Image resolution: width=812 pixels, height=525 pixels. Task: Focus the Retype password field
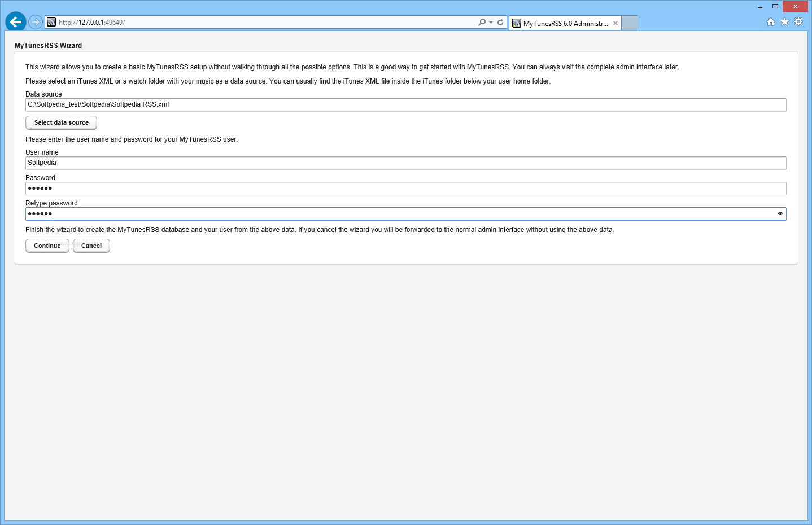406,214
